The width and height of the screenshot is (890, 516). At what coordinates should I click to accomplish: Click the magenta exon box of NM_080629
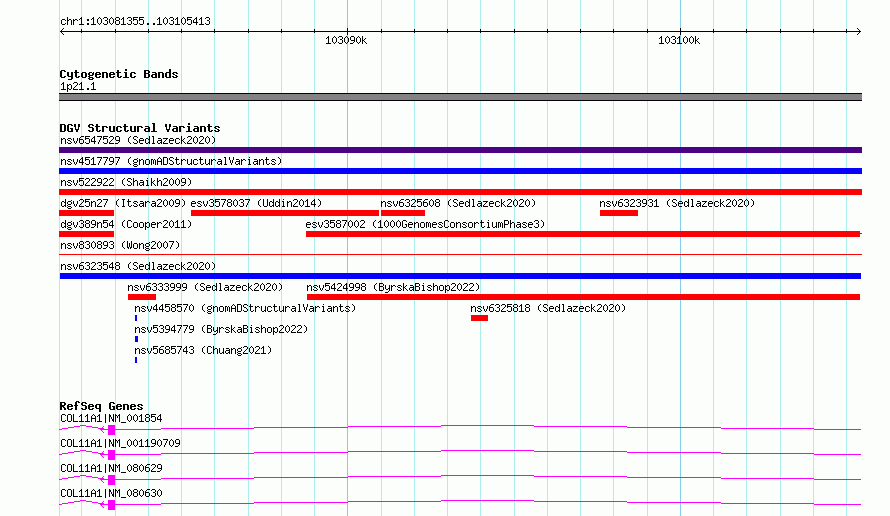click(x=111, y=480)
